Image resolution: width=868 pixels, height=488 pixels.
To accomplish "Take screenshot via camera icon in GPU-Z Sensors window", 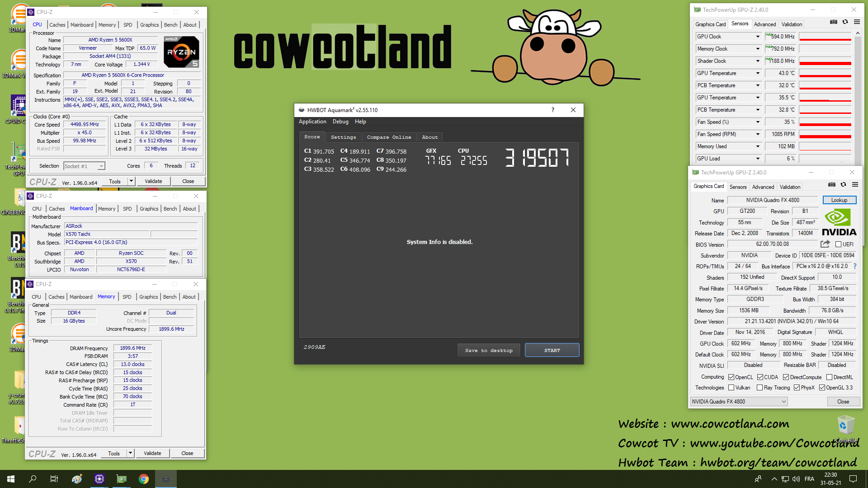I will 834,22.
